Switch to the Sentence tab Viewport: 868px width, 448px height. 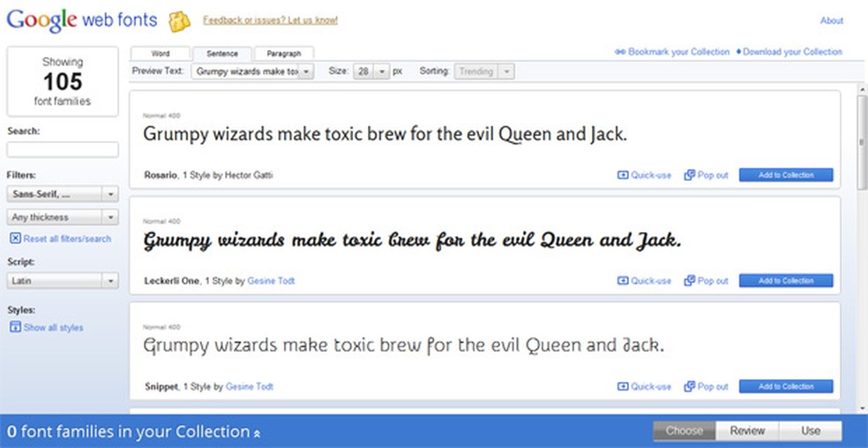pos(222,54)
